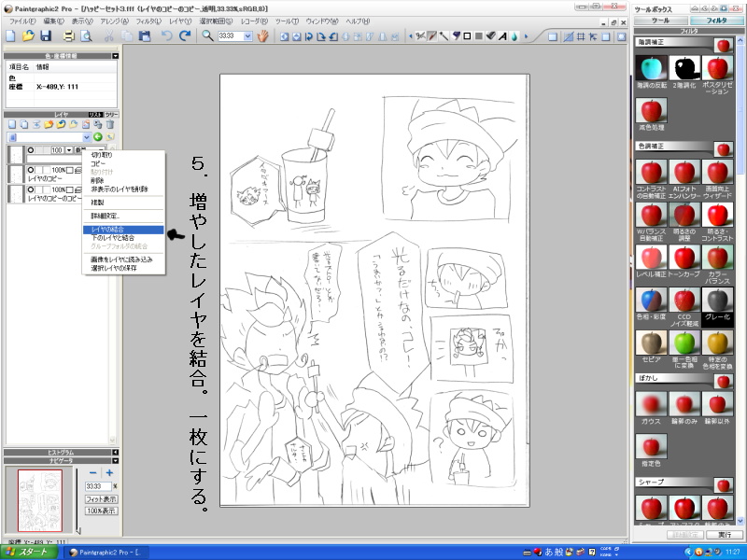This screenshot has width=747, height=560.
Task: Click the navigator zoom percentage field
Action: pyautogui.click(x=98, y=486)
